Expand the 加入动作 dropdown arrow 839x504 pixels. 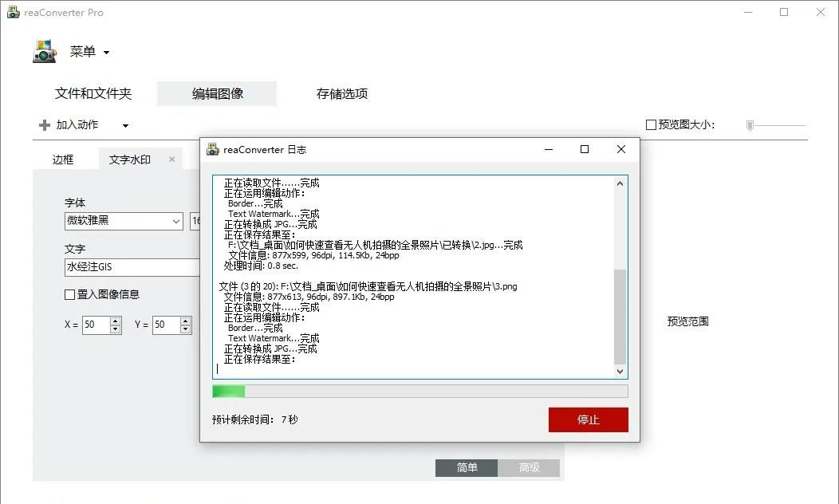point(125,125)
